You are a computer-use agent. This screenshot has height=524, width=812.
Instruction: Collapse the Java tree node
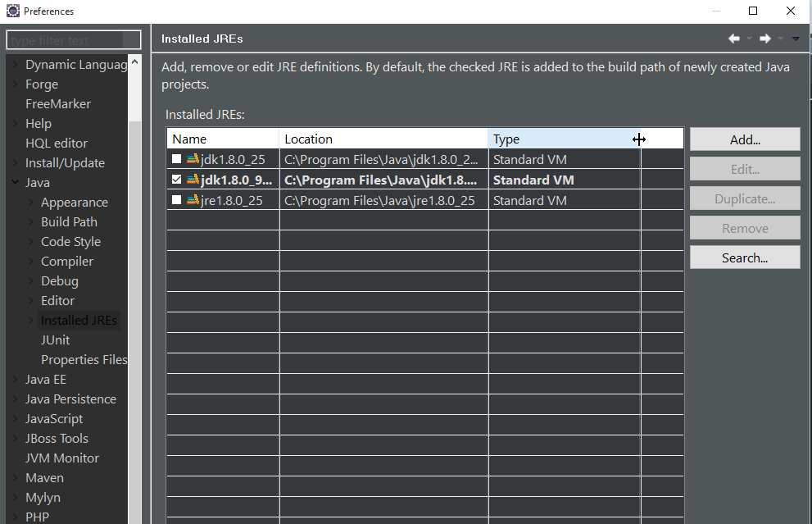coord(15,182)
